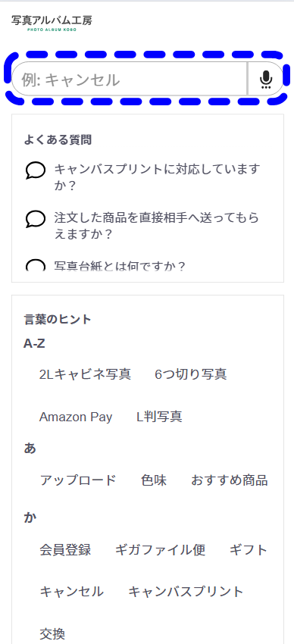Select the 2Lキャビネ写真 keyword hint
The height and width of the screenshot is (644, 294).
click(x=85, y=374)
